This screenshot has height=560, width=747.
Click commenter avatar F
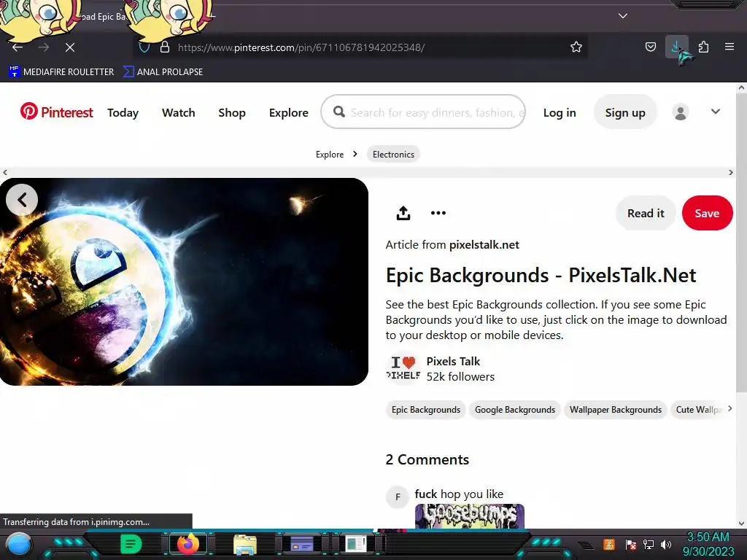click(x=398, y=497)
